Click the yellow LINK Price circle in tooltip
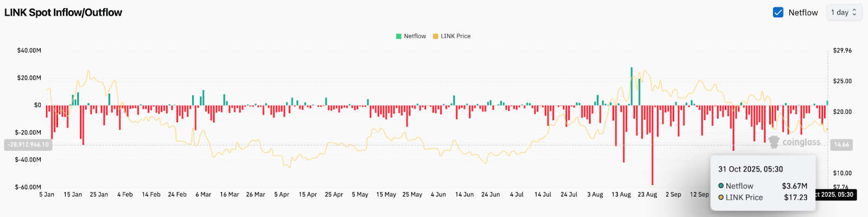This screenshot has width=868, height=217. click(x=721, y=197)
